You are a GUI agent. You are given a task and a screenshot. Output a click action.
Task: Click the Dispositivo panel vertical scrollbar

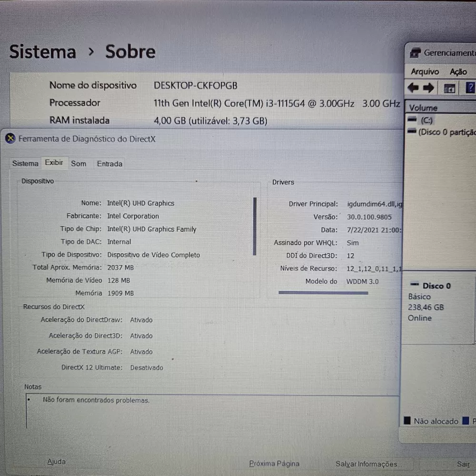pos(255,227)
